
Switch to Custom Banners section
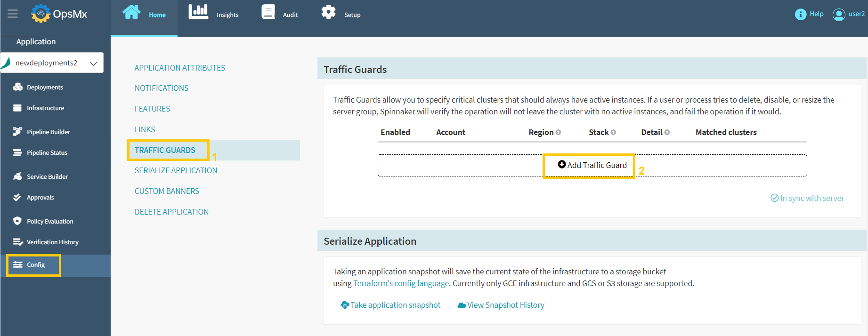pos(167,191)
